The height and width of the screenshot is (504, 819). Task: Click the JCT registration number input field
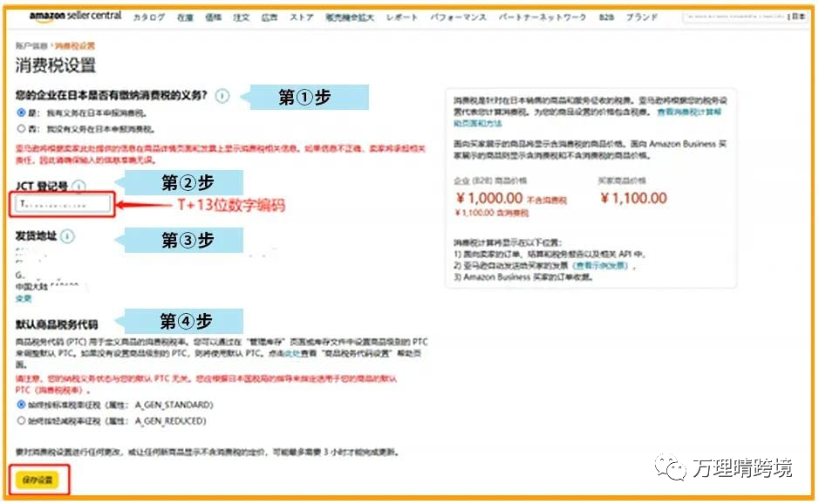click(x=63, y=204)
